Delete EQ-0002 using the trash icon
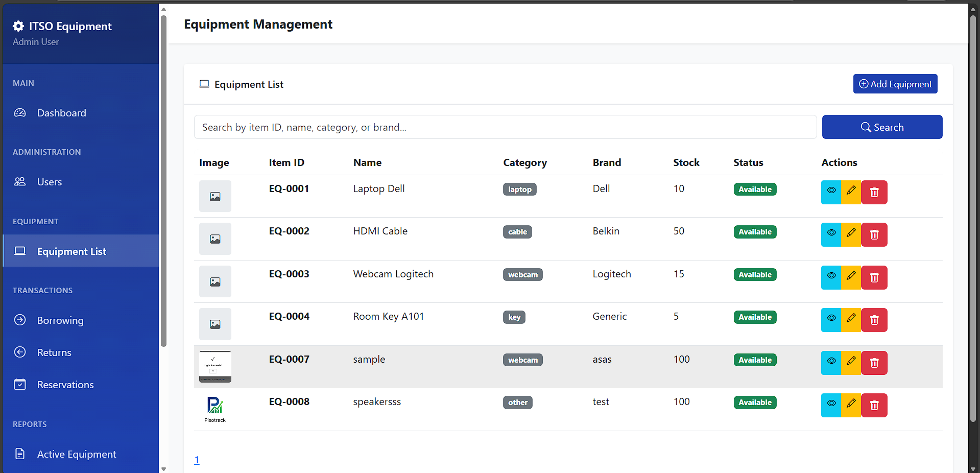 pyautogui.click(x=874, y=234)
